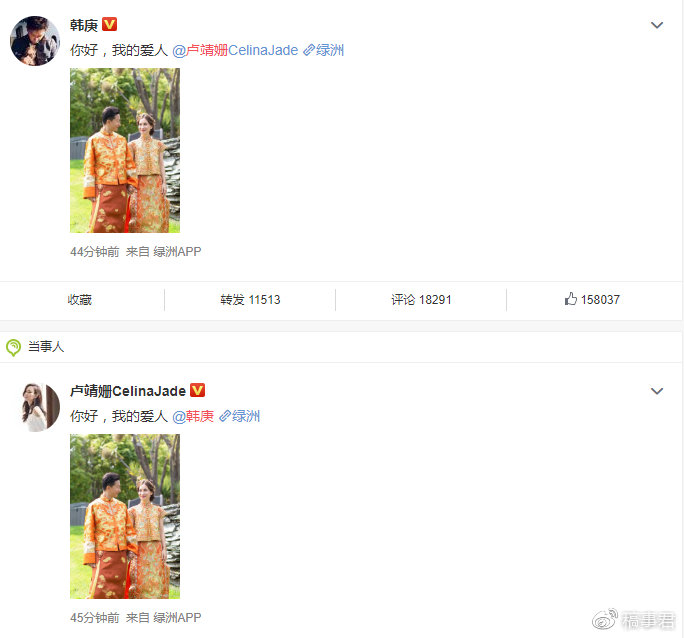The height and width of the screenshot is (638, 684).
Task: Click the verified V badge beside 韩庚
Action: click(x=109, y=24)
